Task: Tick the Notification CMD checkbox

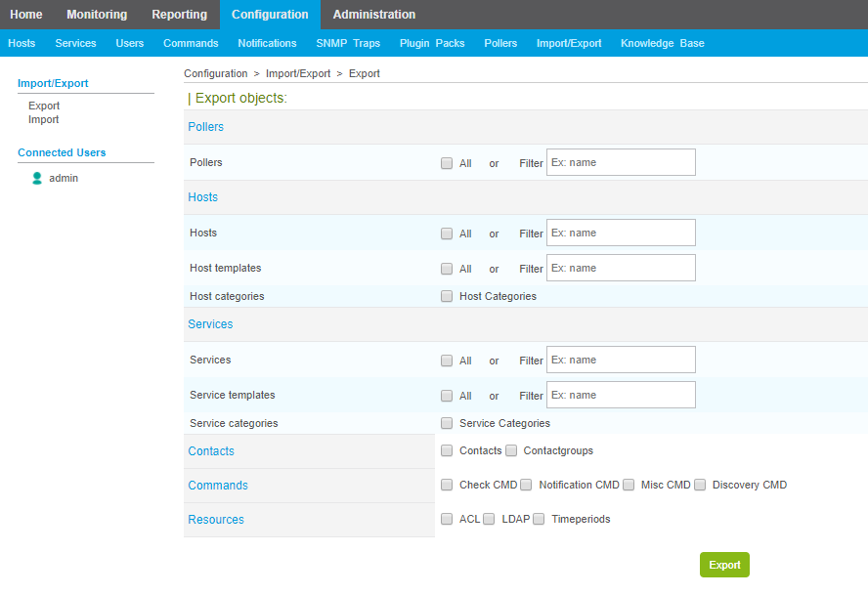Action: pos(526,485)
